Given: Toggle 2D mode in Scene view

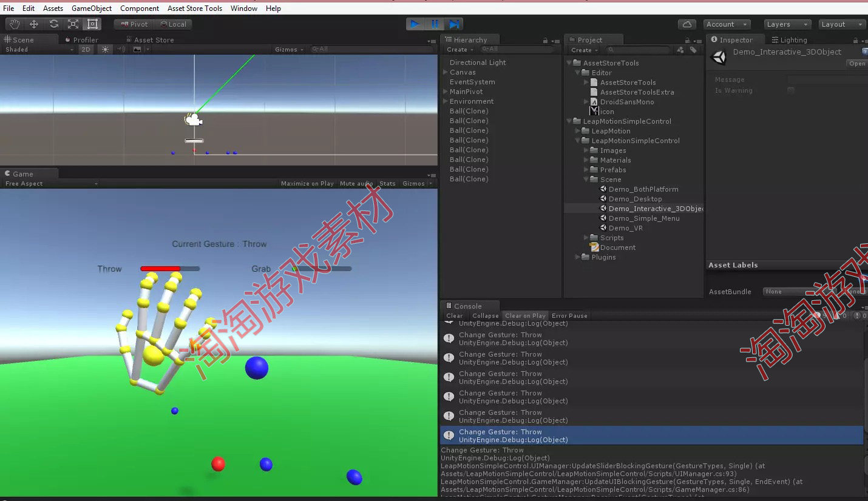Looking at the screenshot, I should (86, 49).
